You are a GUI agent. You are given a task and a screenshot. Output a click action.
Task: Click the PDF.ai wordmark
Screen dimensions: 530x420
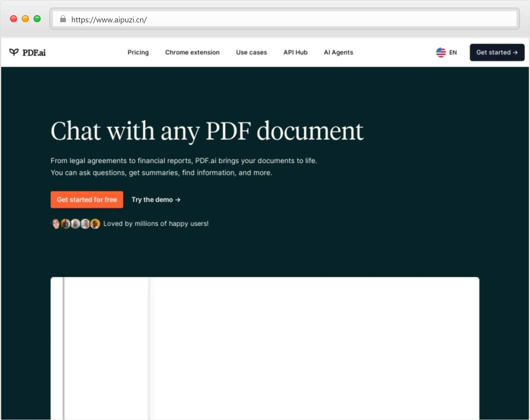[x=34, y=53]
